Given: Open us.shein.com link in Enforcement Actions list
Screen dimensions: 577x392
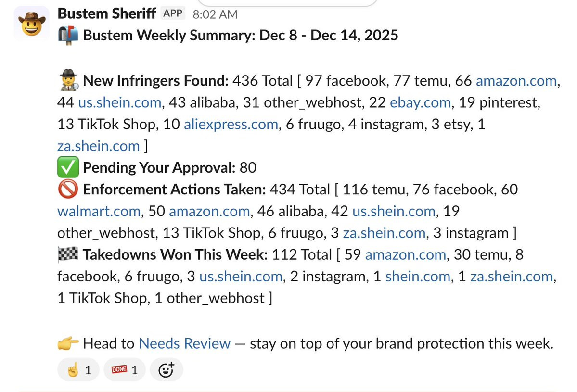Looking at the screenshot, I should click(x=394, y=211).
